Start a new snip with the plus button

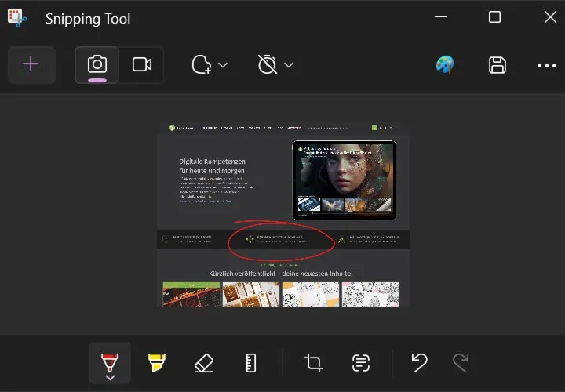pos(31,65)
